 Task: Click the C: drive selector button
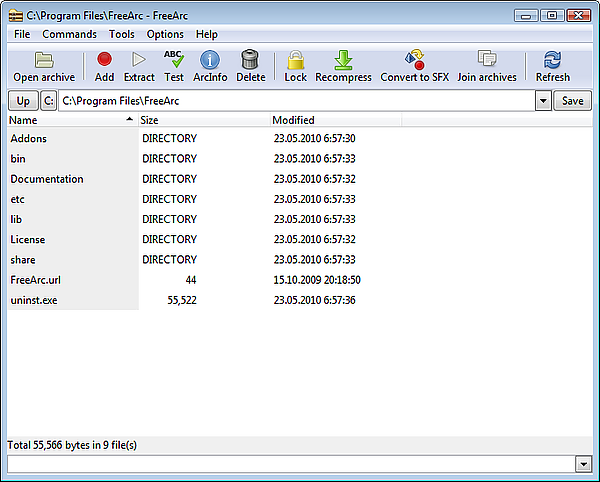(x=49, y=101)
